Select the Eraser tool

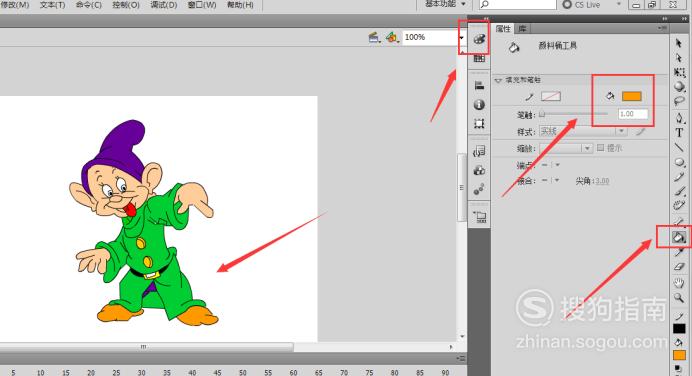coord(679,267)
